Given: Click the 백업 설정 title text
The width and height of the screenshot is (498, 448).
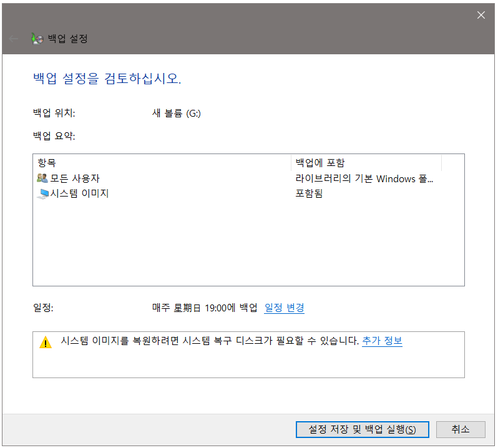Looking at the screenshot, I should coord(67,39).
